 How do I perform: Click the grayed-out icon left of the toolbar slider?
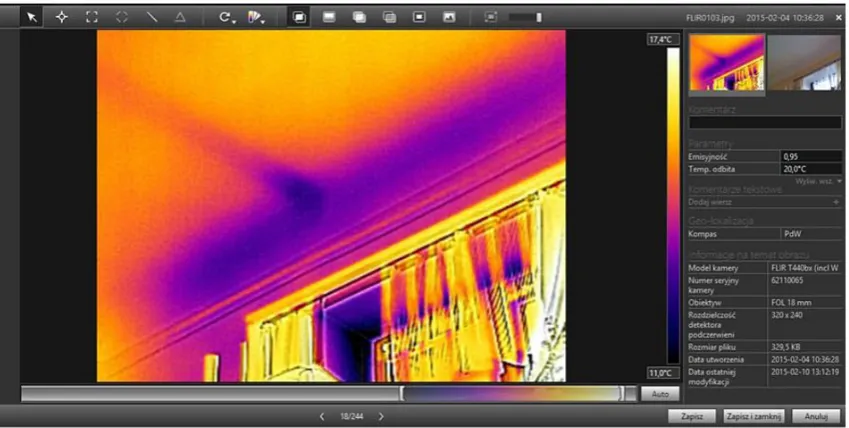coord(491,17)
